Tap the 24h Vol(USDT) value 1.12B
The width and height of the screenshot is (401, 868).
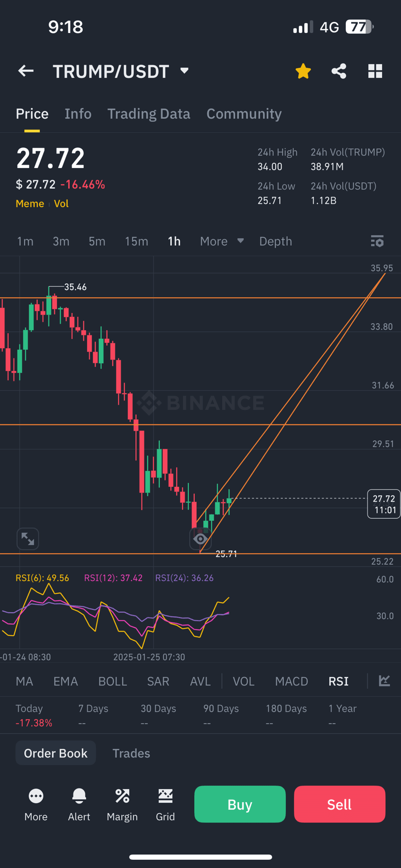[324, 201]
